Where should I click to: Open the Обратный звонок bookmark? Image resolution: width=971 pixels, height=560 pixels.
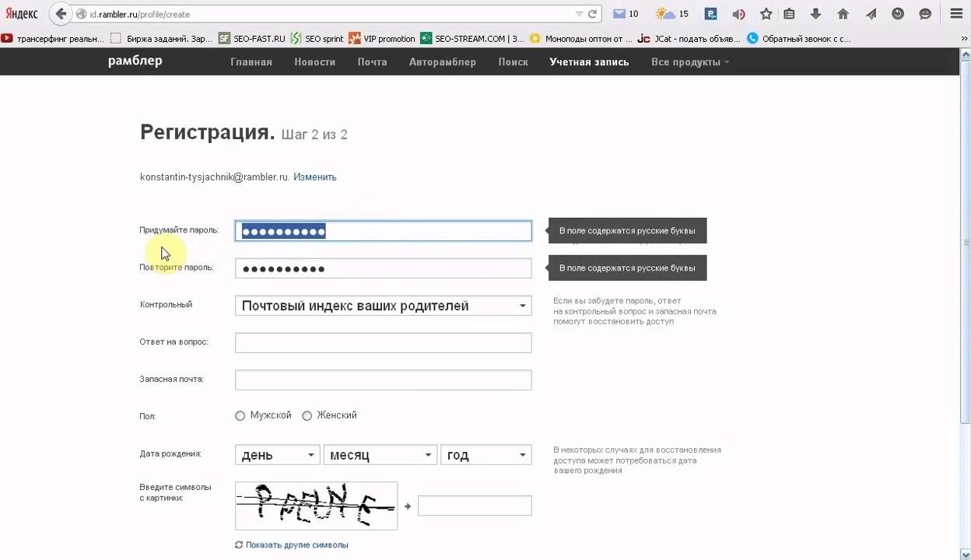(798, 38)
